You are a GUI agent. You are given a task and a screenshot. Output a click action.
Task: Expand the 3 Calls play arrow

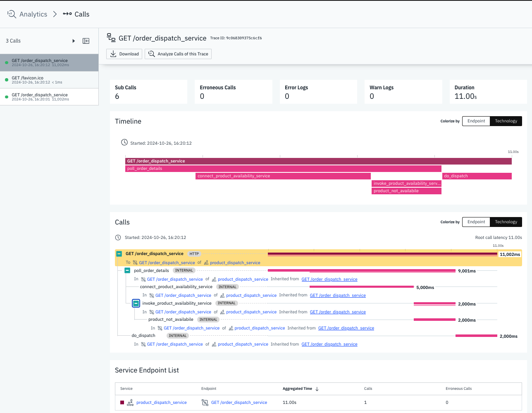coord(74,41)
